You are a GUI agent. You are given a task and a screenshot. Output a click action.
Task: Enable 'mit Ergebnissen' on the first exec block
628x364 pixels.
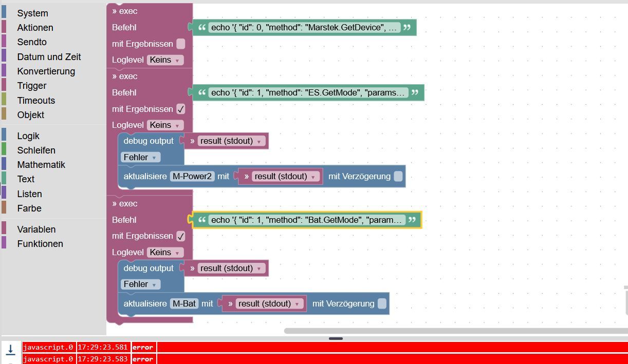(x=181, y=44)
